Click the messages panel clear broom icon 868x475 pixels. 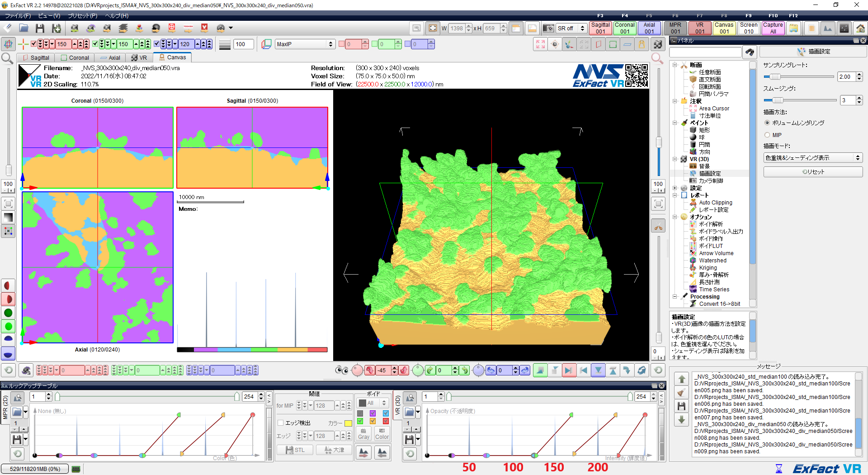coord(682,392)
